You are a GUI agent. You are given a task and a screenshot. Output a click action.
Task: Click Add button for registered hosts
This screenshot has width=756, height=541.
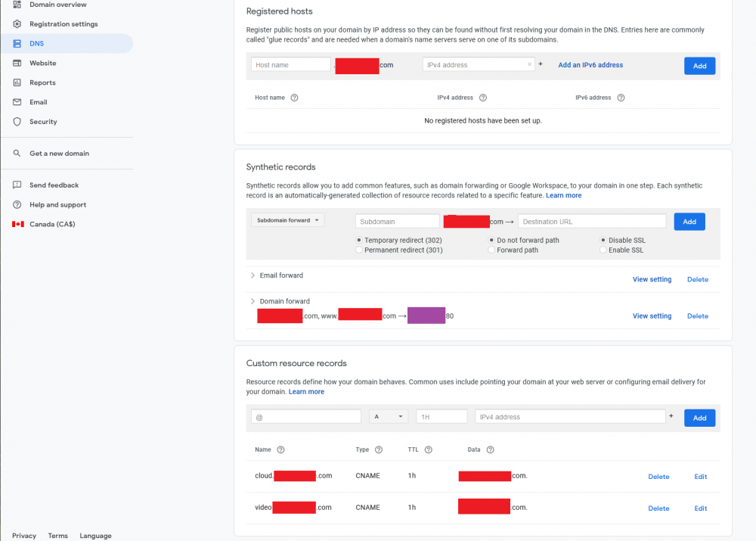point(699,66)
